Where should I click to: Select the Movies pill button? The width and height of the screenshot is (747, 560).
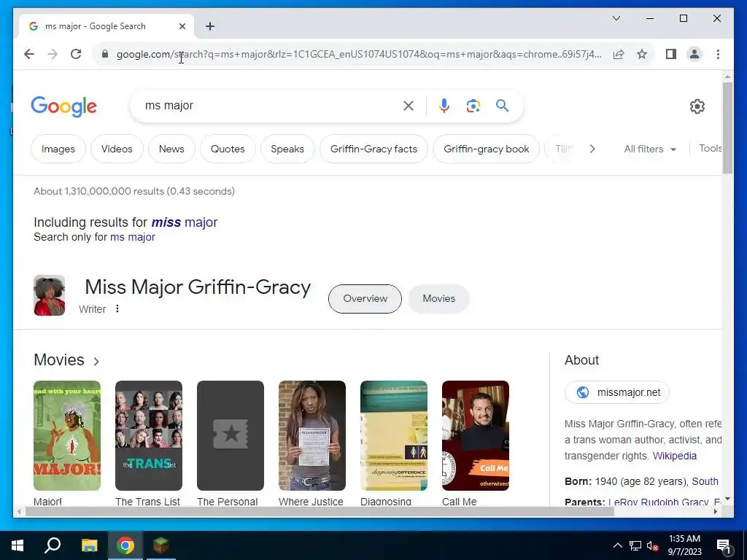(438, 299)
